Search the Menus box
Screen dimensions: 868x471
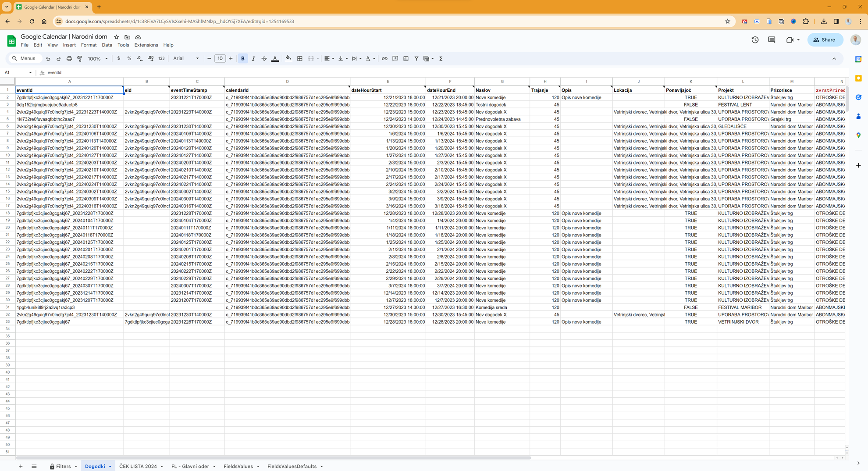pyautogui.click(x=25, y=59)
